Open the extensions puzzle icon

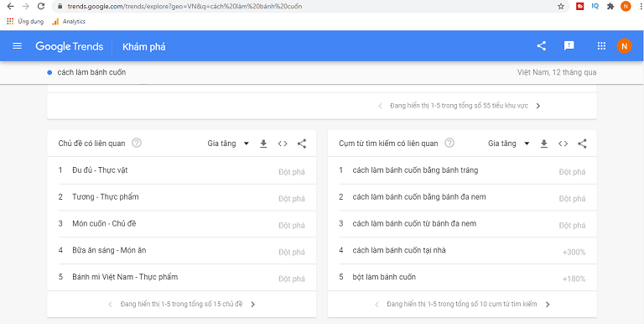[x=610, y=6]
